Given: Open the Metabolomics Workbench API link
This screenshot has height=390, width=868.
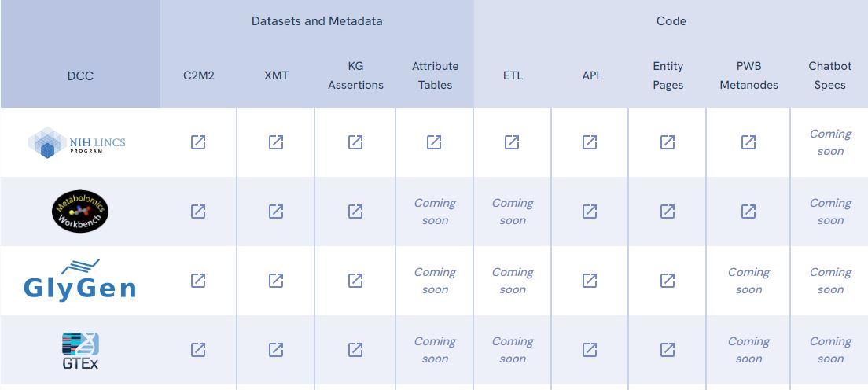Looking at the screenshot, I should click(x=590, y=212).
